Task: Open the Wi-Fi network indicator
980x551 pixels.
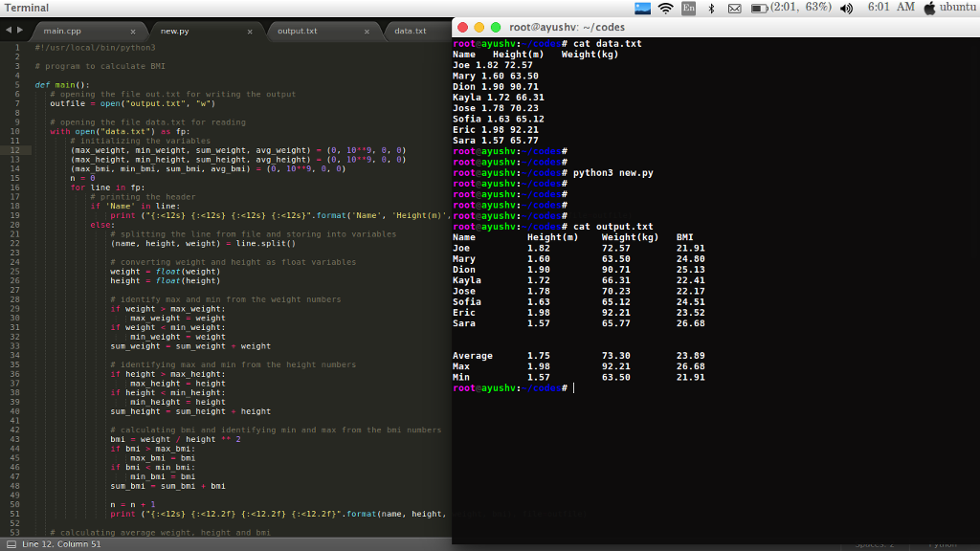Action: point(665,8)
